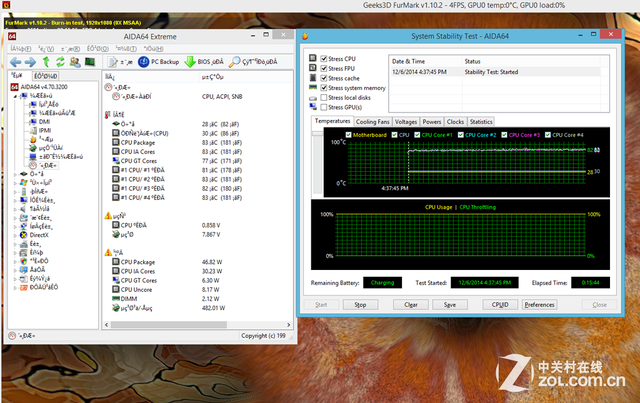Click the magnifier driver update button
The height and width of the screenshot is (403, 640).
click(253, 62)
